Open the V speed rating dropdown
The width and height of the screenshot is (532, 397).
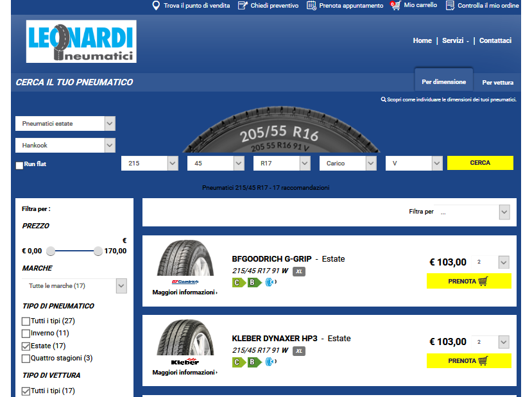(x=414, y=163)
